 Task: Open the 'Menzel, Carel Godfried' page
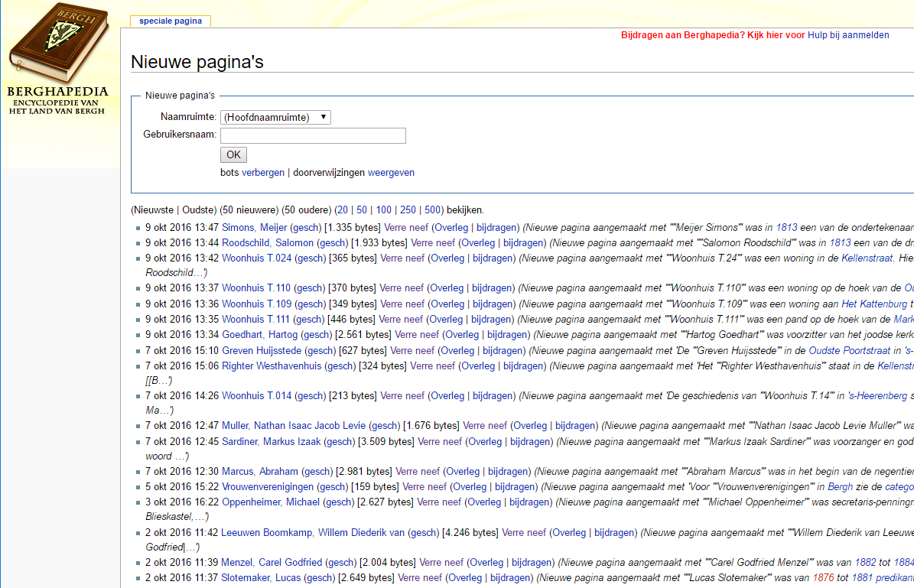tap(271, 562)
